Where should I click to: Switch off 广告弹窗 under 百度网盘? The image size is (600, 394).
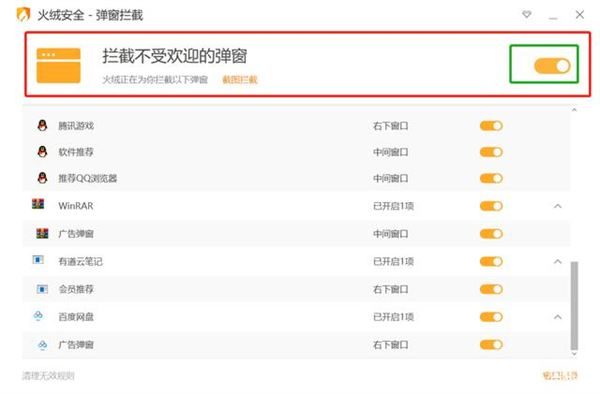(491, 345)
